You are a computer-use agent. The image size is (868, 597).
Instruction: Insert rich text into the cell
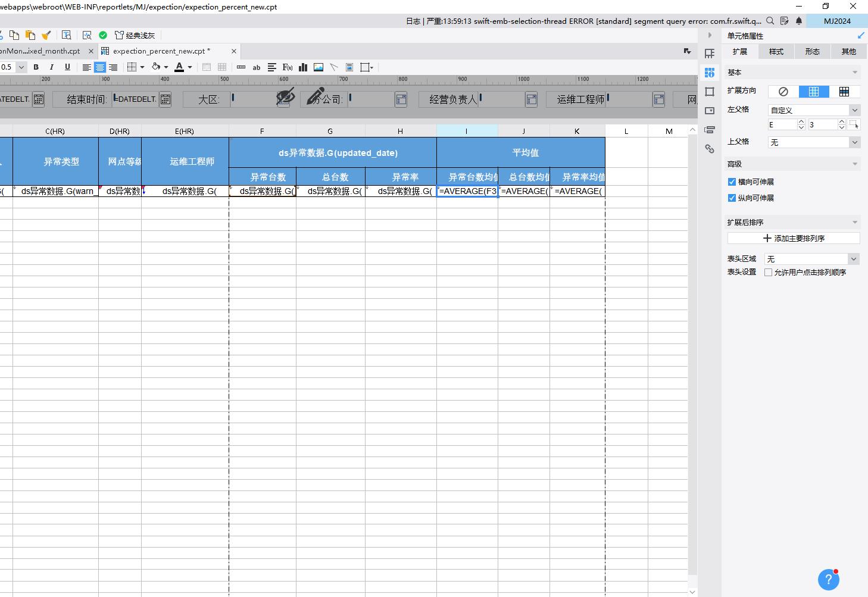(x=272, y=67)
